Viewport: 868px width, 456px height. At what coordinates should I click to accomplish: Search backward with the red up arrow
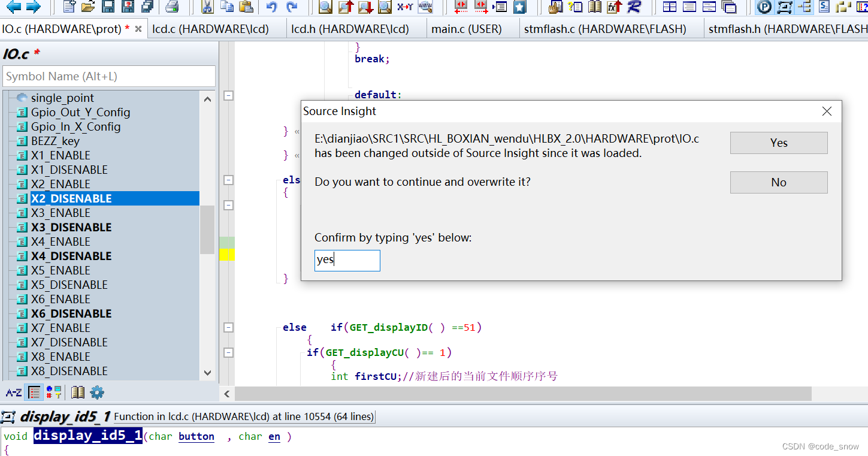pos(346,7)
